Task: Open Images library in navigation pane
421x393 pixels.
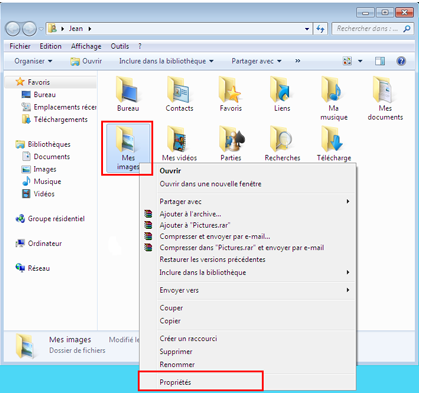Action: tap(39, 169)
